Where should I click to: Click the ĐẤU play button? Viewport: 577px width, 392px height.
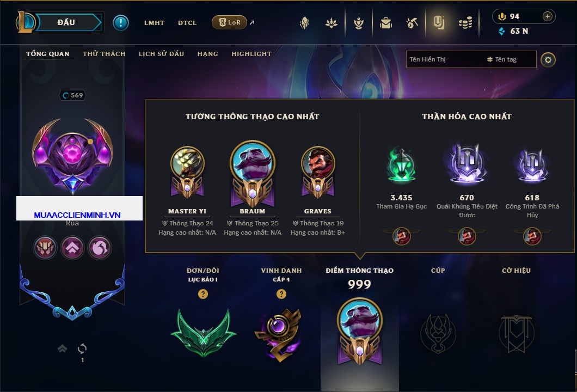point(66,22)
